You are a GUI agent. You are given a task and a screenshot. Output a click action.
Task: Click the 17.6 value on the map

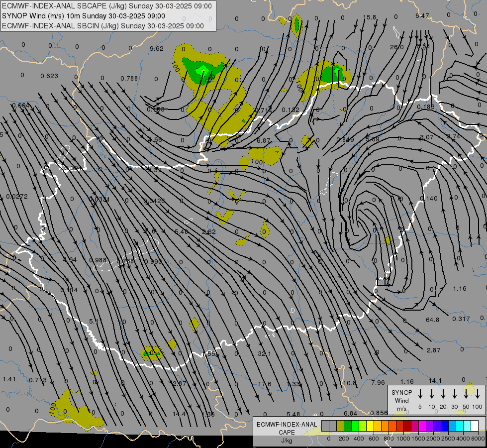click(x=265, y=384)
